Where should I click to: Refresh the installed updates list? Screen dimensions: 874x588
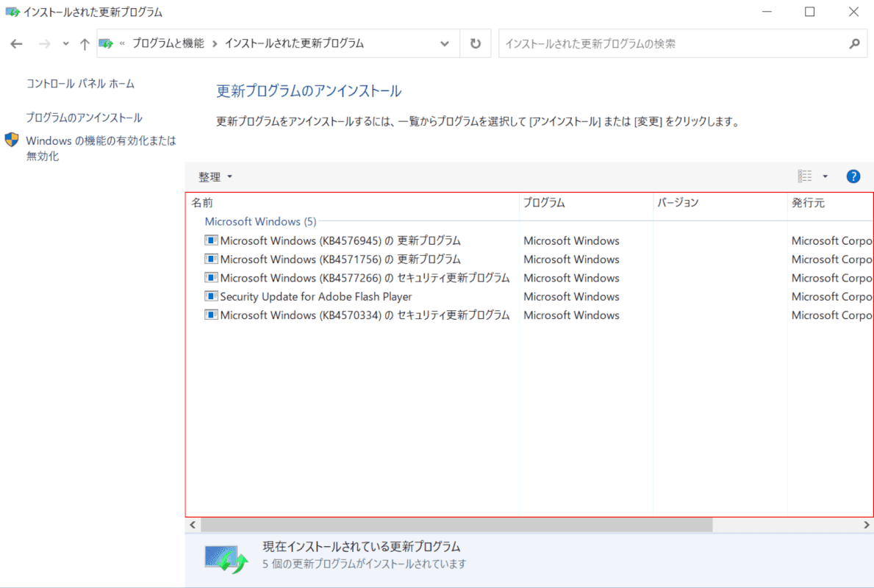pyautogui.click(x=475, y=43)
